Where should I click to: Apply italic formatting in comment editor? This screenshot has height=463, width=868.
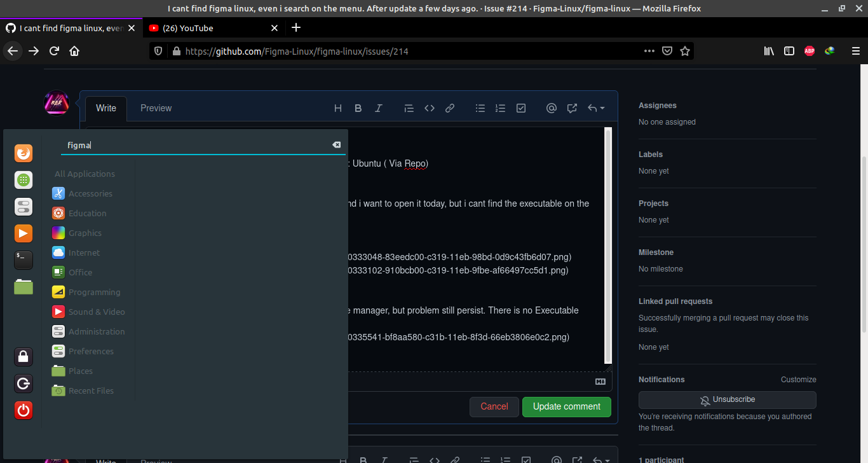[379, 108]
